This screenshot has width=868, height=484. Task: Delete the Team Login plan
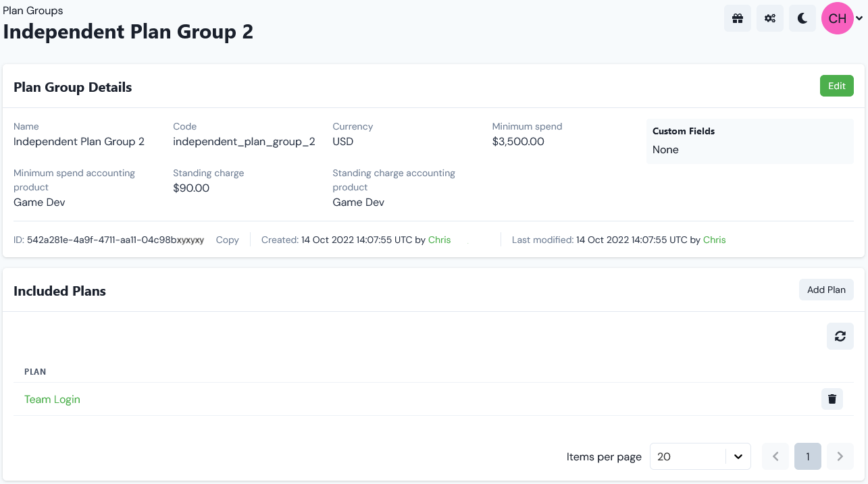click(832, 399)
